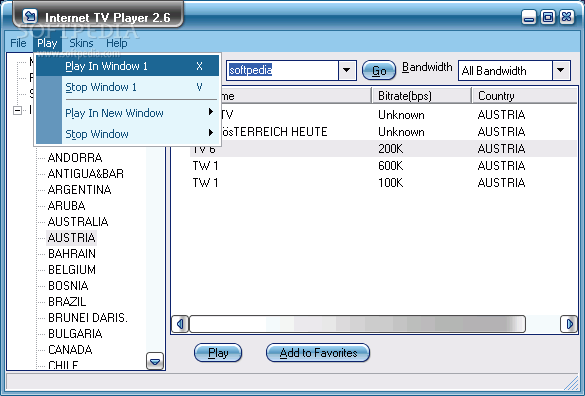Click the Internet TV Player title bar icon

[x=30, y=16]
